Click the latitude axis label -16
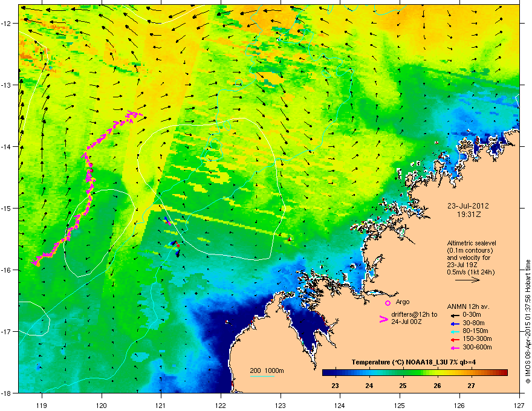 pyautogui.click(x=7, y=270)
